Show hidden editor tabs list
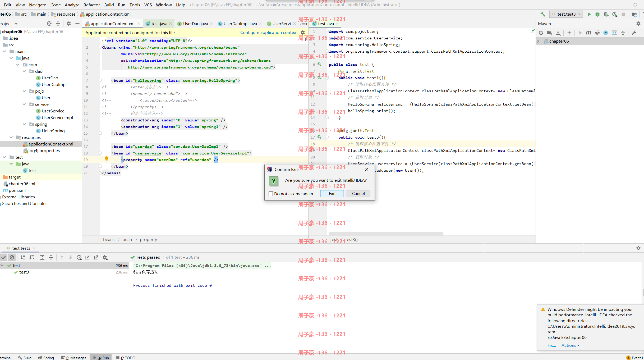This screenshot has width=644, height=360. pyautogui.click(x=303, y=24)
